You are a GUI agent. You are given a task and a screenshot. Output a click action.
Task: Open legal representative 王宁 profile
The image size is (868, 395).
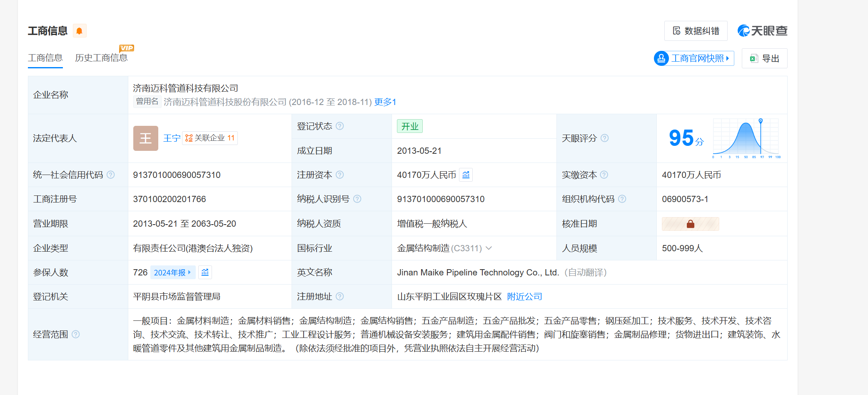(x=172, y=138)
